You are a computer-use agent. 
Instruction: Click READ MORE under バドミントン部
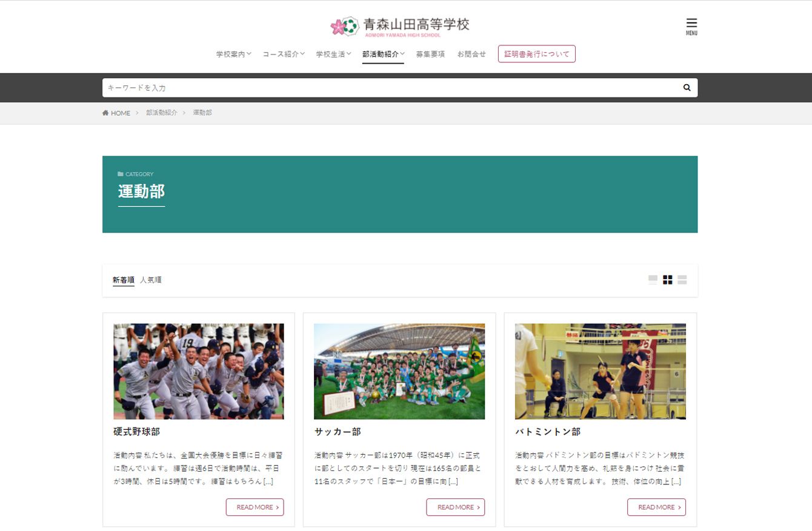pos(656,507)
